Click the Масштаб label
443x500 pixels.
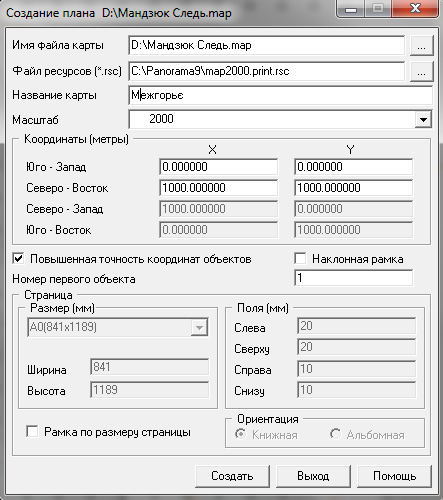35,120
